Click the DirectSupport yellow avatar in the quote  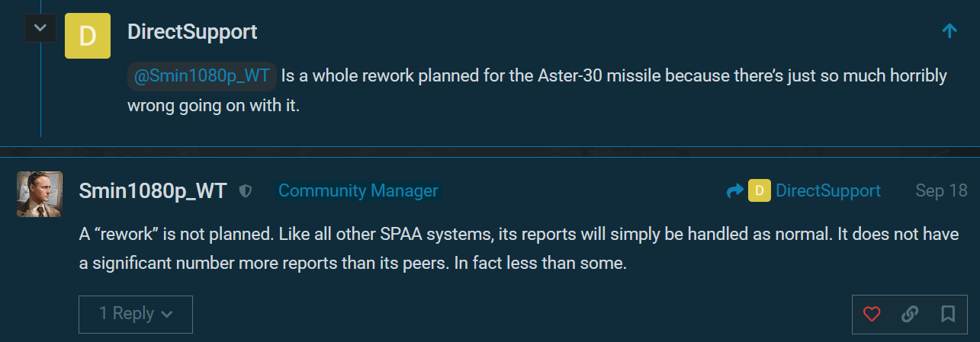click(x=88, y=36)
